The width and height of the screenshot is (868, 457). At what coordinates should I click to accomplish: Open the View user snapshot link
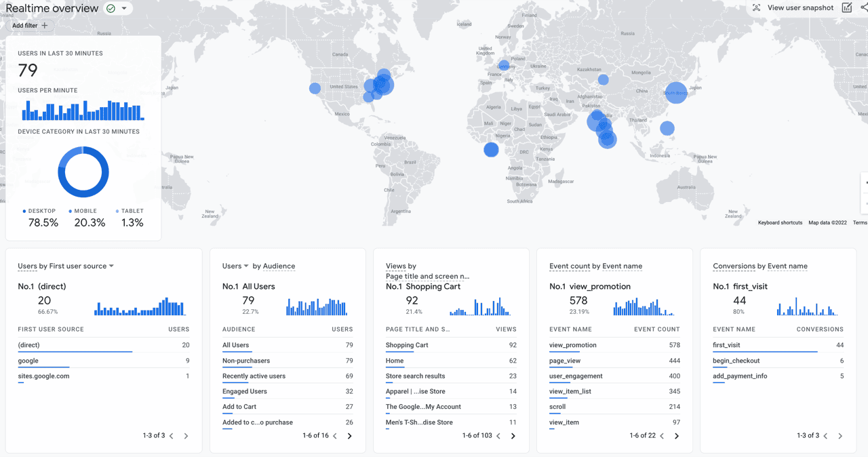[800, 8]
